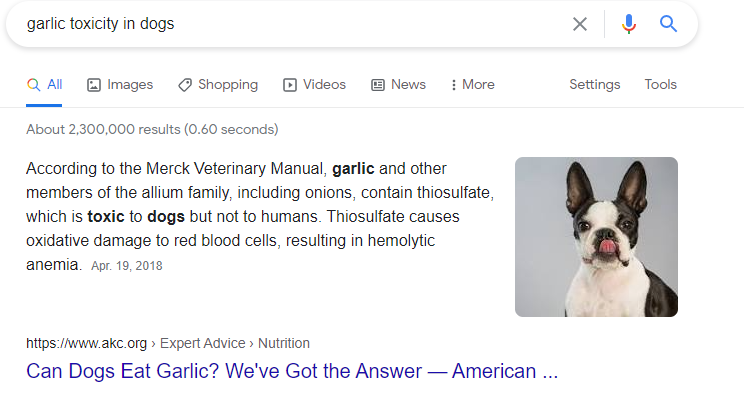Click the featured snippet text about thiosulfate
The image size is (744, 398).
coord(260,216)
